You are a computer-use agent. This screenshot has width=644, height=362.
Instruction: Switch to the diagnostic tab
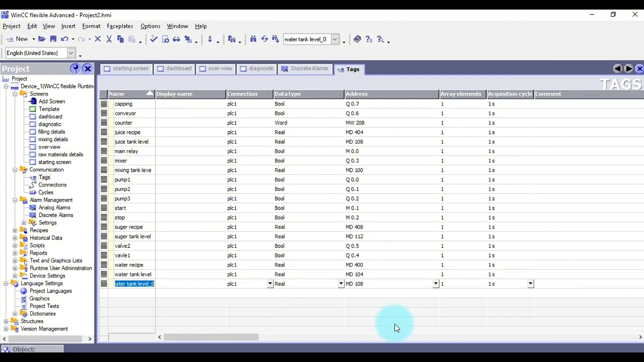pos(257,69)
